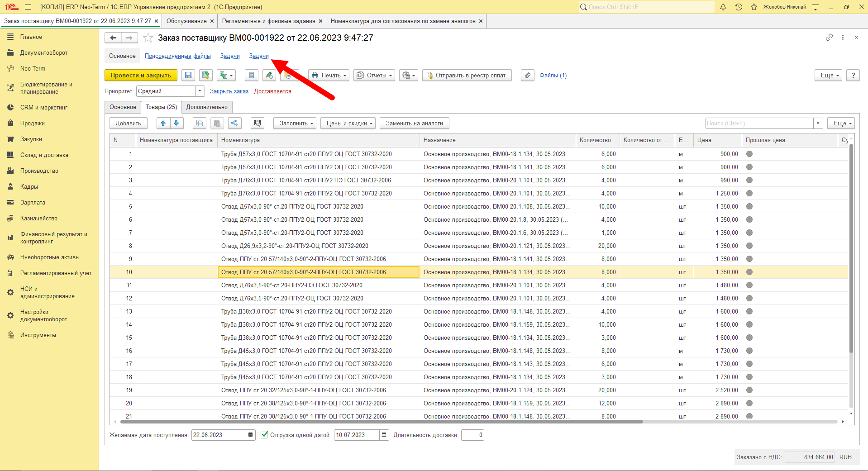Click the Файлы (1) link

coord(553,76)
